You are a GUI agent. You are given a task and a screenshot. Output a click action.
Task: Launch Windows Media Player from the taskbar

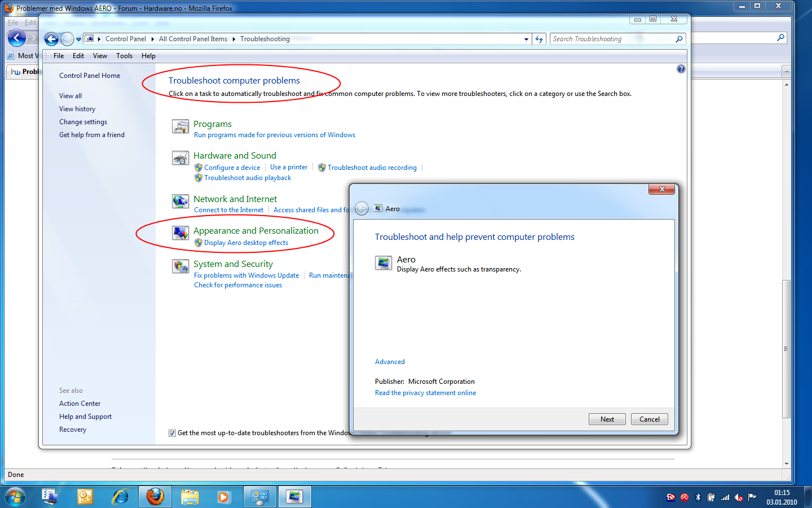pyautogui.click(x=224, y=497)
